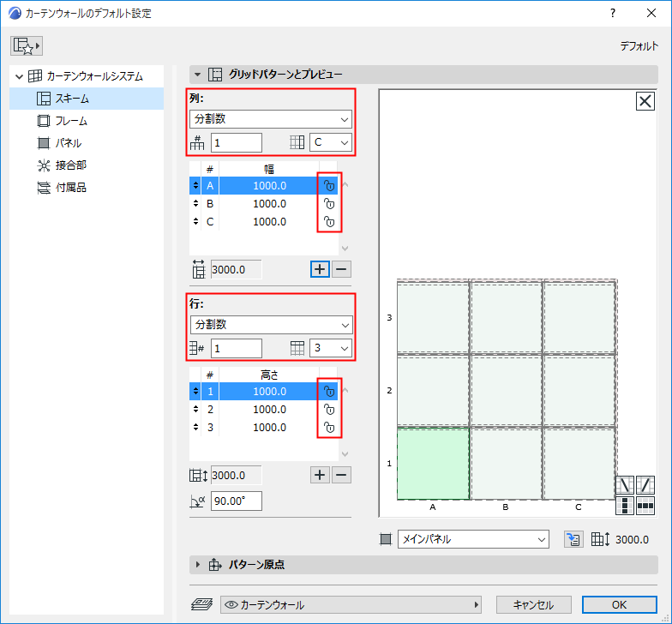Viewport: 672px width, 624px height.
Task: Click the height icon beside 3000.0
Action: 600,539
